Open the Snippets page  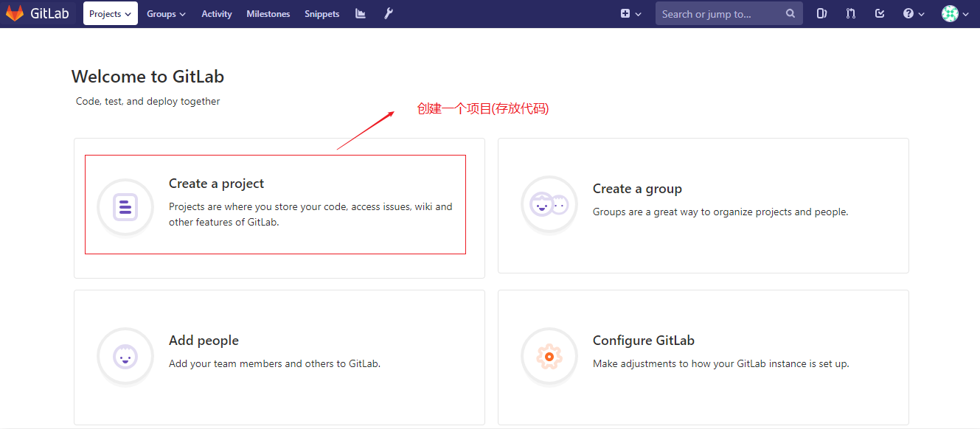pyautogui.click(x=322, y=14)
